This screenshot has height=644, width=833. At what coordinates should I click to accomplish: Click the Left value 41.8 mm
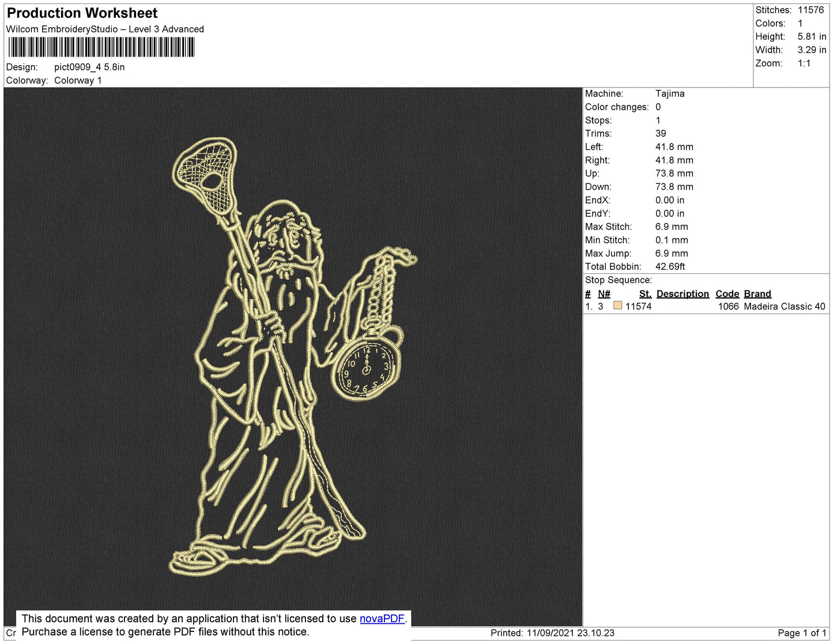pyautogui.click(x=674, y=146)
